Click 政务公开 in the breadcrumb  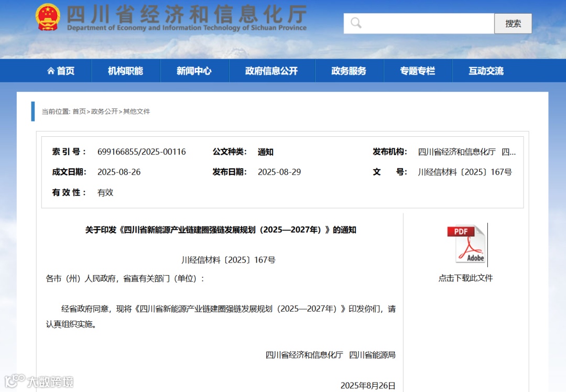pyautogui.click(x=104, y=112)
